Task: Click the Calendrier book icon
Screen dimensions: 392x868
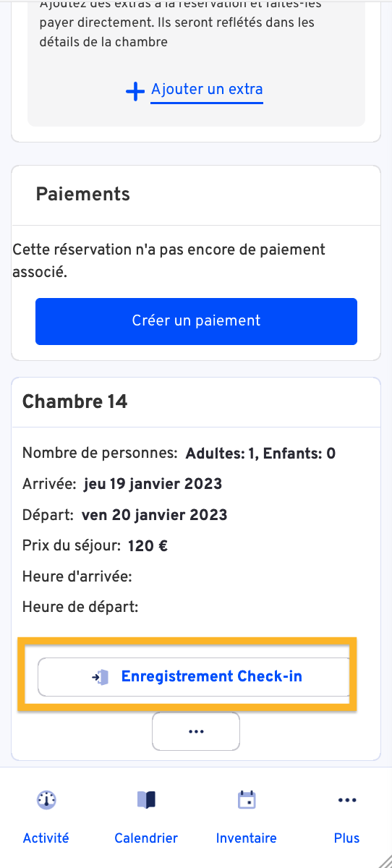Action: click(146, 800)
